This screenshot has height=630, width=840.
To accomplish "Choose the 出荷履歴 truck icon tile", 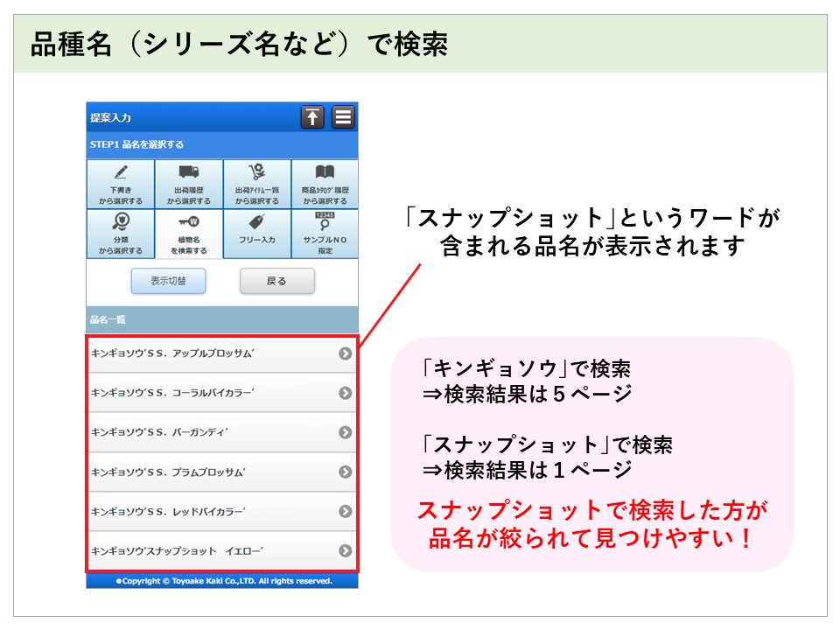I will (x=189, y=185).
